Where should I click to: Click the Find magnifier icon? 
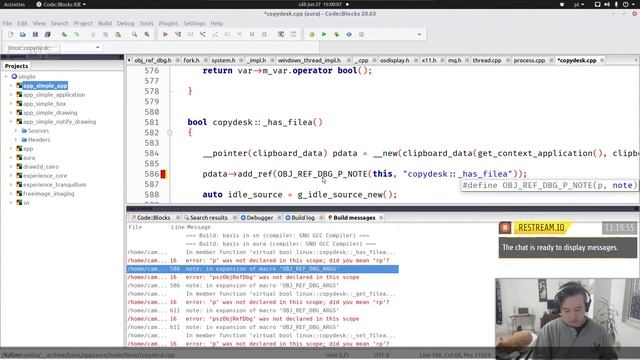[134, 35]
